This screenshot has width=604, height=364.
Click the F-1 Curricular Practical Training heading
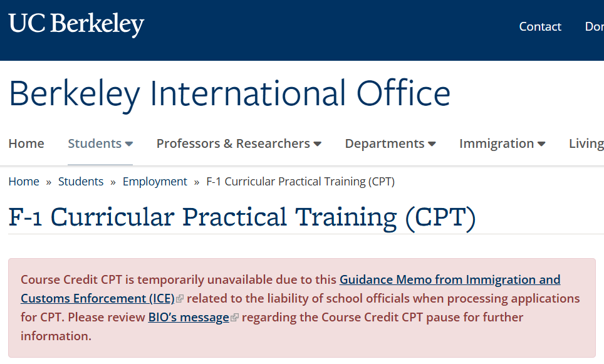[x=242, y=218]
